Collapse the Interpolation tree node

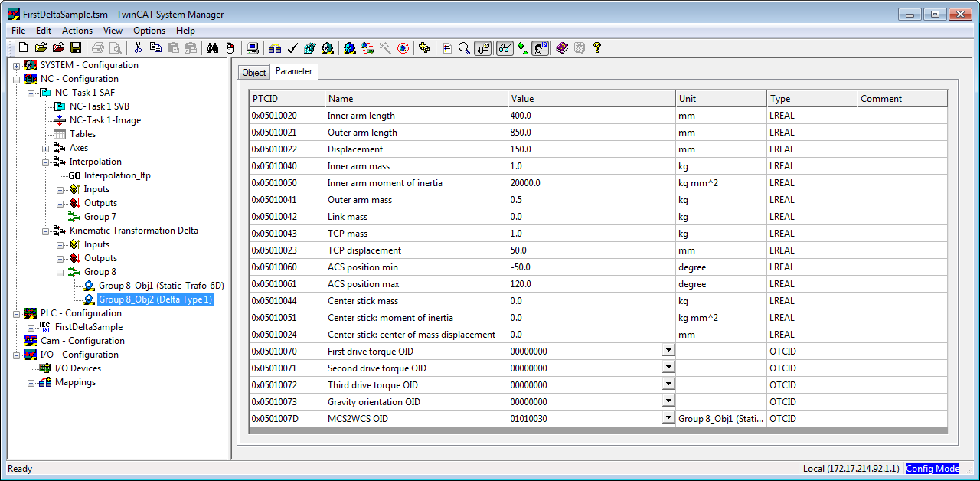(46, 162)
